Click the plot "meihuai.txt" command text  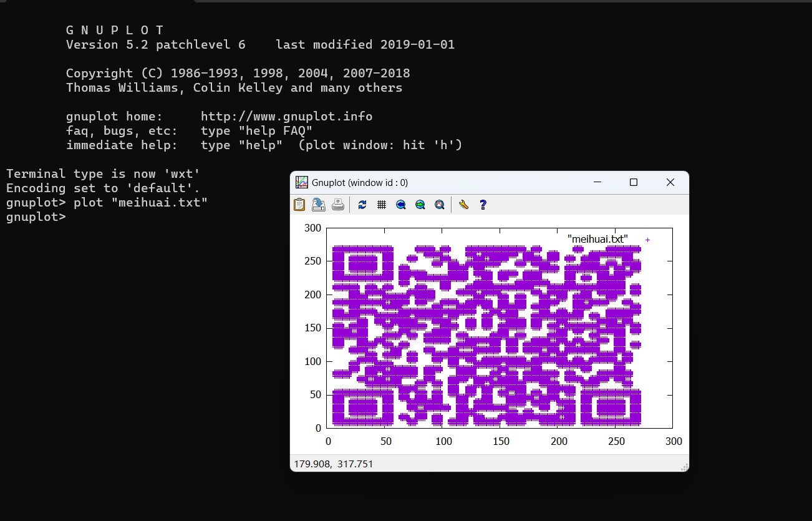click(x=140, y=203)
